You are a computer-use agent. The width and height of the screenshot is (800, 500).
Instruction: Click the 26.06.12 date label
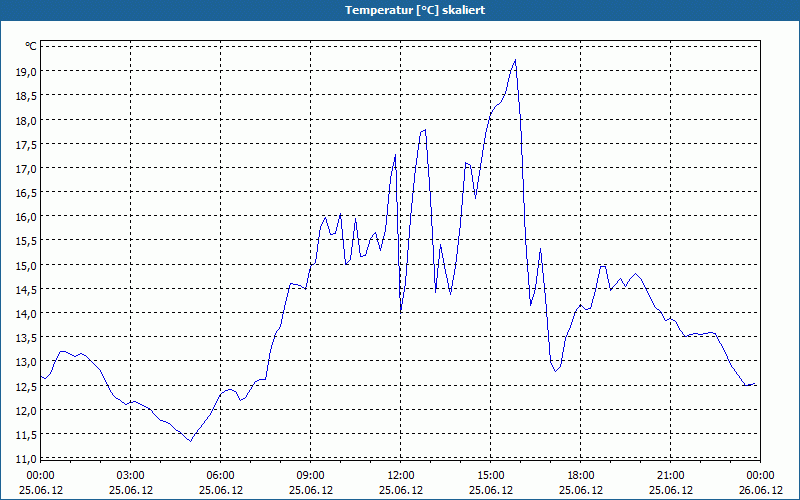[760, 490]
